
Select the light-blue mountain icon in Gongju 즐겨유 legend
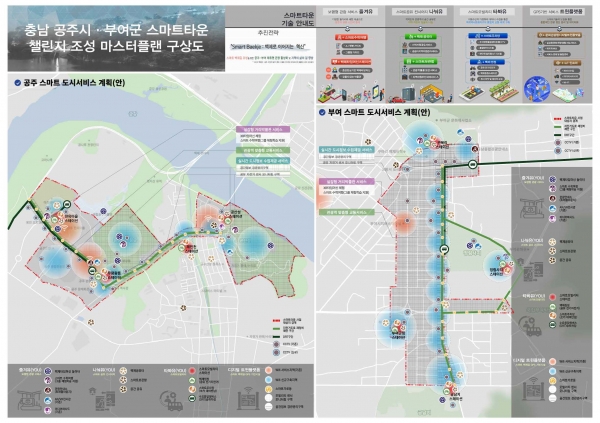pos(48,400)
